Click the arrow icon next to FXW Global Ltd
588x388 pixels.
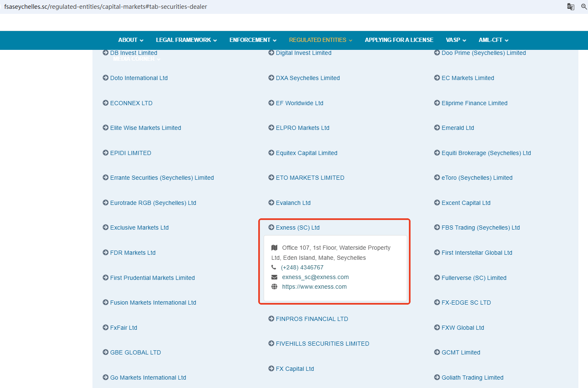click(x=437, y=327)
